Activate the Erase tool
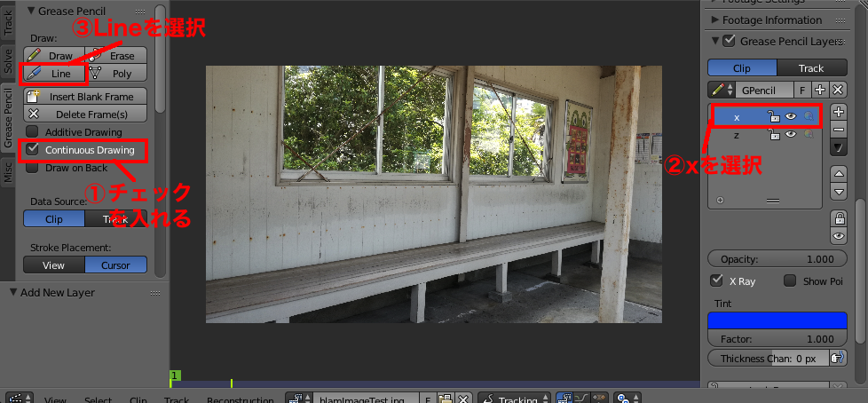The image size is (868, 403). (x=116, y=55)
